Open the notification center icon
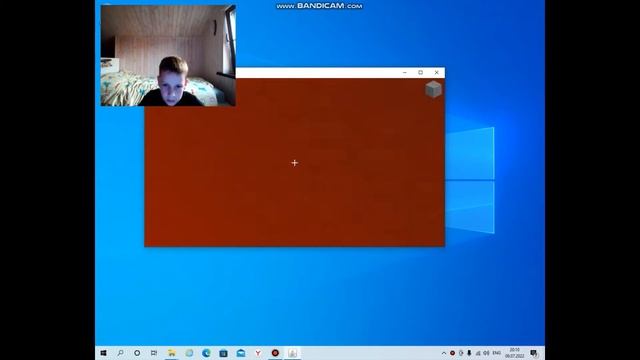640x360 pixels. [533, 353]
